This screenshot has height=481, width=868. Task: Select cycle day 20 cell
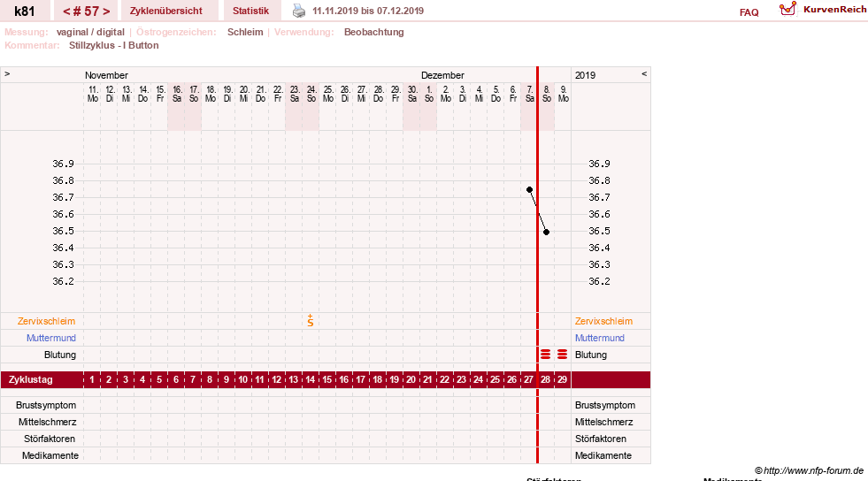click(411, 380)
